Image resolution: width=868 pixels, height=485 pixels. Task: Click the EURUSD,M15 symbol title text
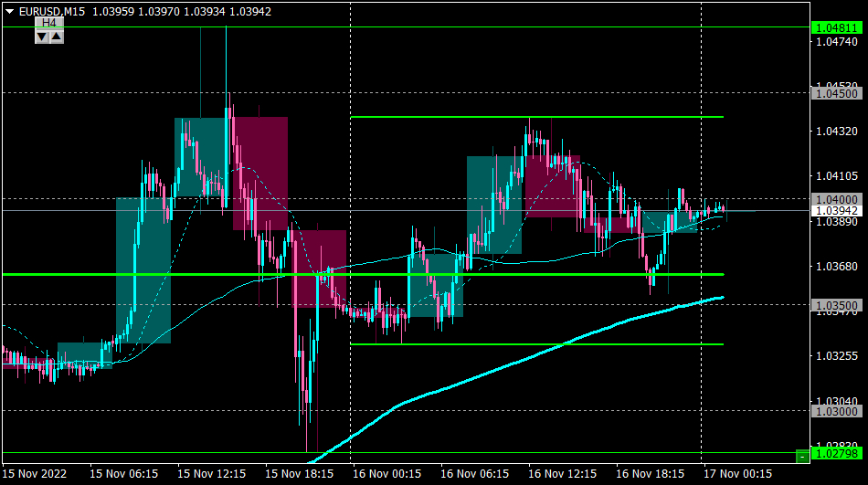tap(52, 12)
